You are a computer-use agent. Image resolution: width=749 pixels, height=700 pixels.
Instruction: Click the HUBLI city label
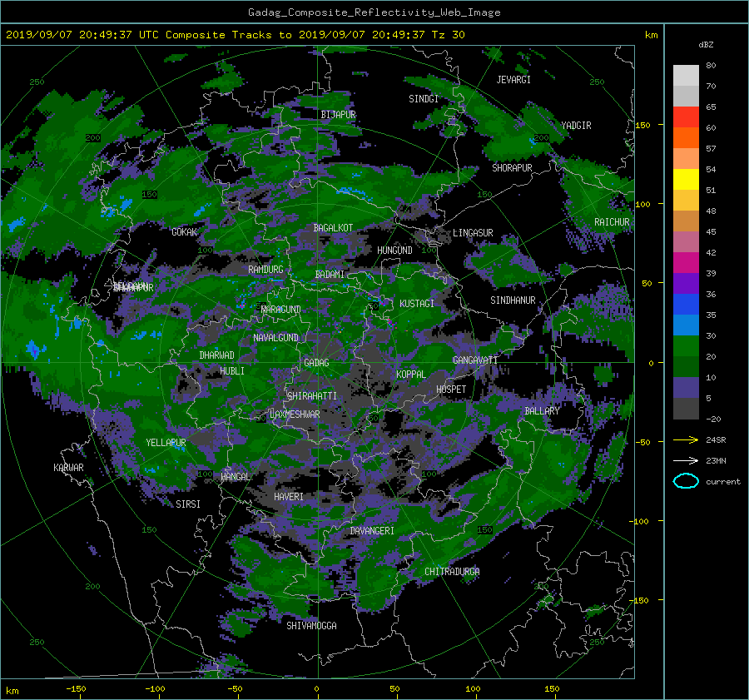232,370
